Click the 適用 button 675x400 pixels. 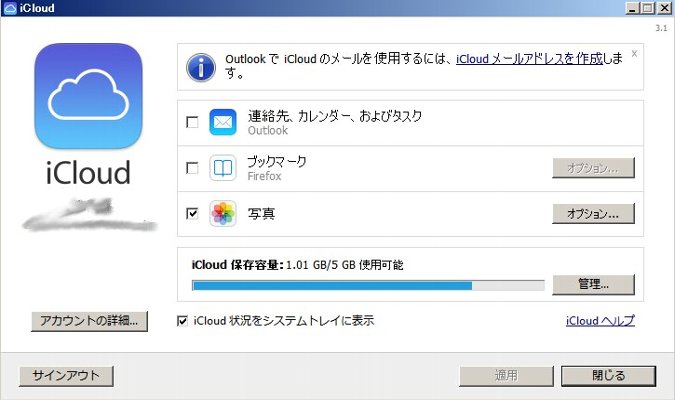(x=506, y=376)
